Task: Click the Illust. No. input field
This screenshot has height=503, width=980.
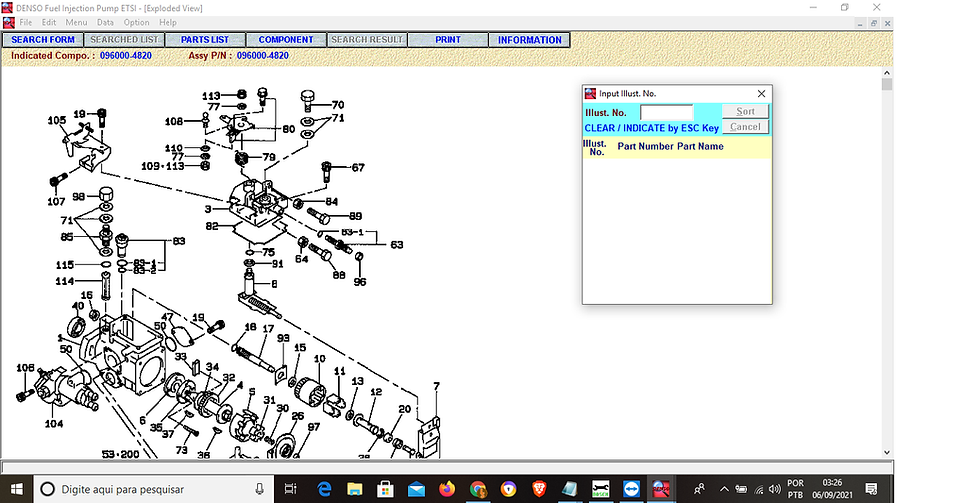Action: 667,112
